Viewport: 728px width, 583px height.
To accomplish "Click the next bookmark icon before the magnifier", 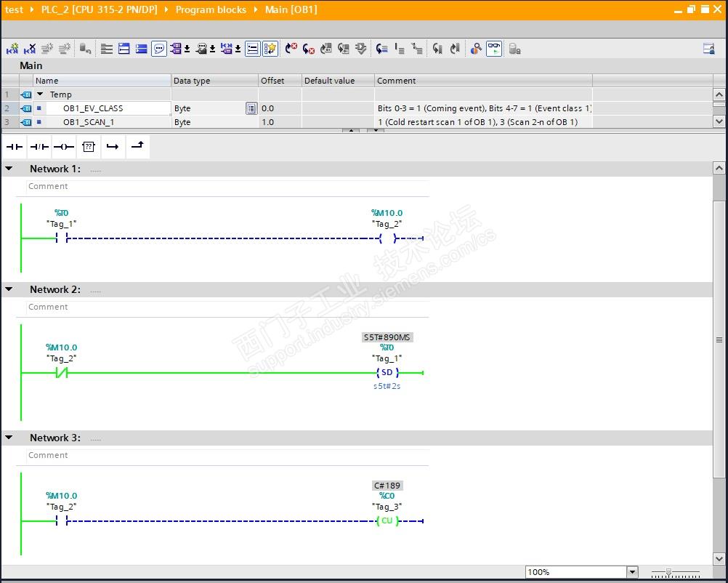I will 455,48.
